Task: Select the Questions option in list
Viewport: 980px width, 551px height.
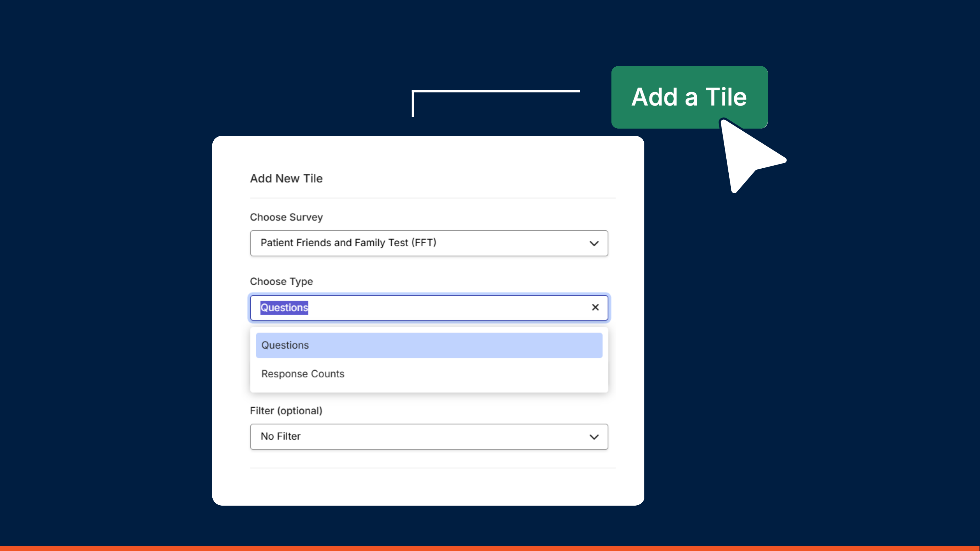Action: click(x=429, y=345)
